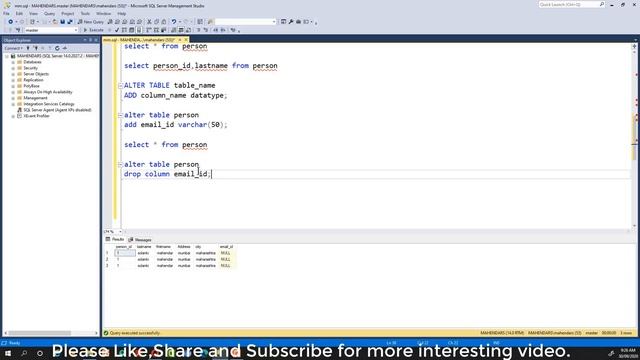Screen dimensions: 640x360
Task: Click the Execute query button
Action: click(93, 30)
